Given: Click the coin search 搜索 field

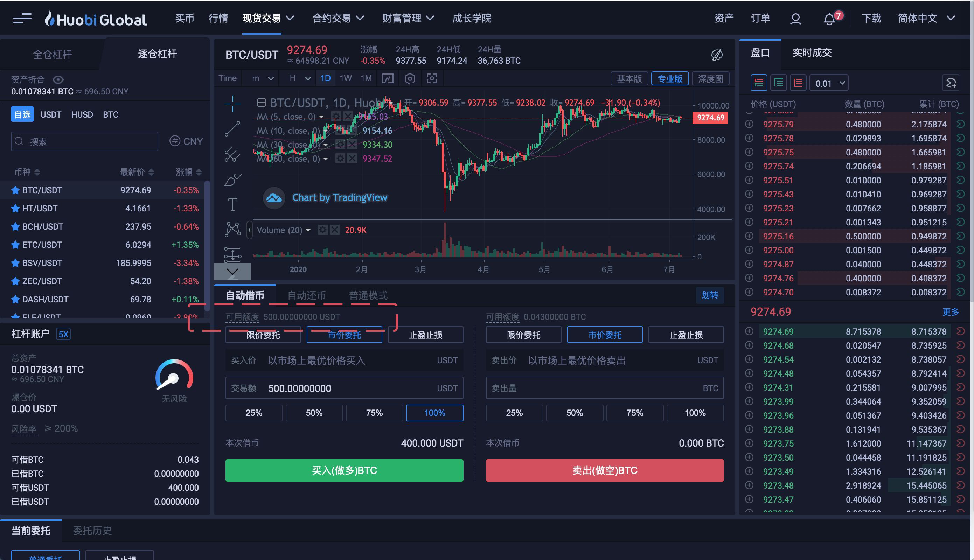Looking at the screenshot, I should pyautogui.click(x=85, y=141).
